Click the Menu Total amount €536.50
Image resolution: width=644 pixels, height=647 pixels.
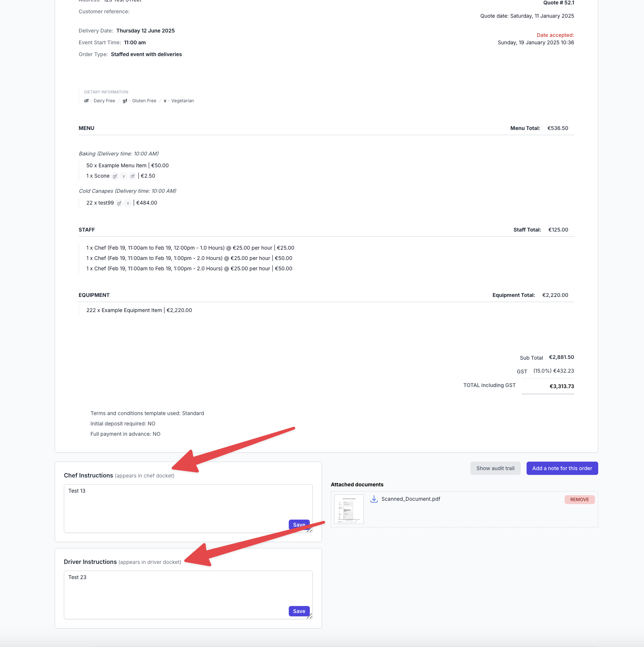557,128
